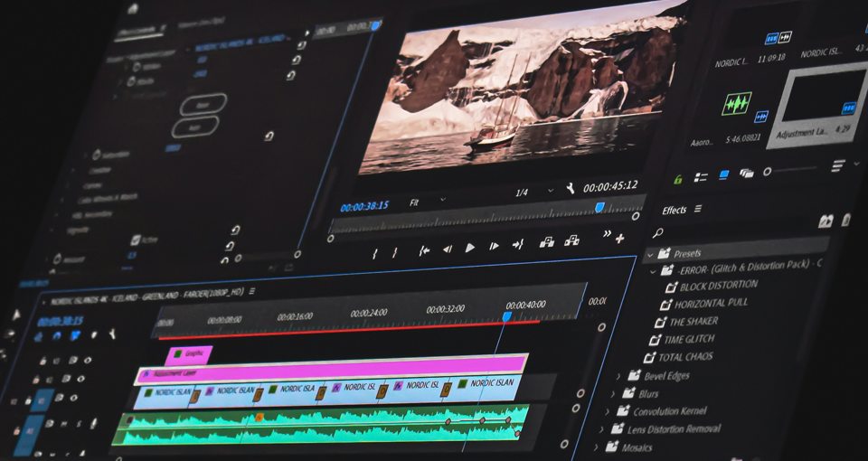Image resolution: width=868 pixels, height=461 pixels.
Task: Open the button editor plus icon
Action: pyautogui.click(x=620, y=238)
